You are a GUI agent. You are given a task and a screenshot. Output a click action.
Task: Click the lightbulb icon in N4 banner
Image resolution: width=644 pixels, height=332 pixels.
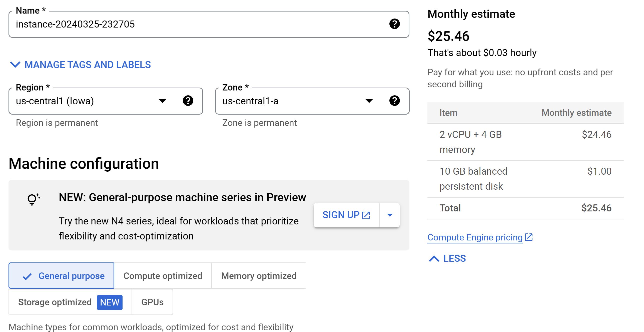pos(33,199)
